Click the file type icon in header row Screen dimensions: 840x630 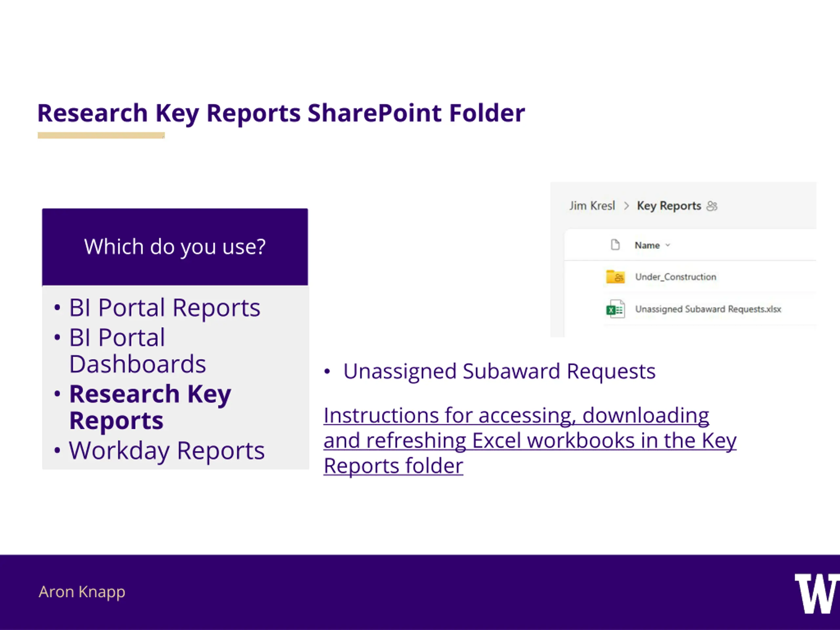(615, 245)
